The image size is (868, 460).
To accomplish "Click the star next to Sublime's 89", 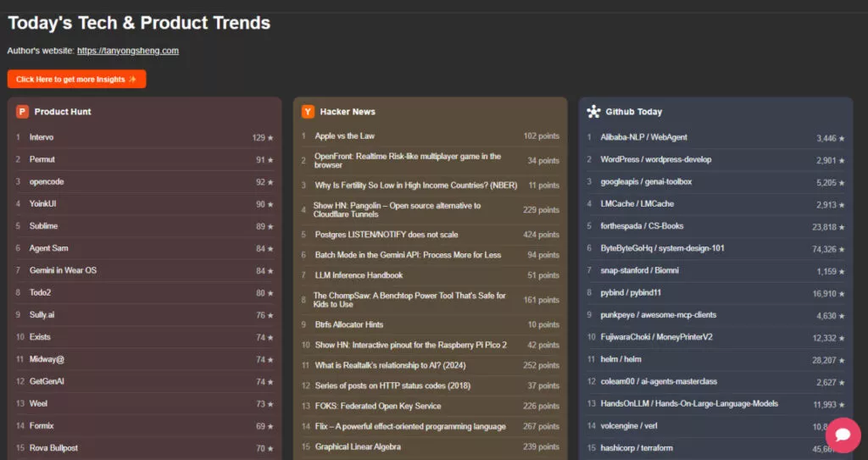I will click(x=270, y=226).
